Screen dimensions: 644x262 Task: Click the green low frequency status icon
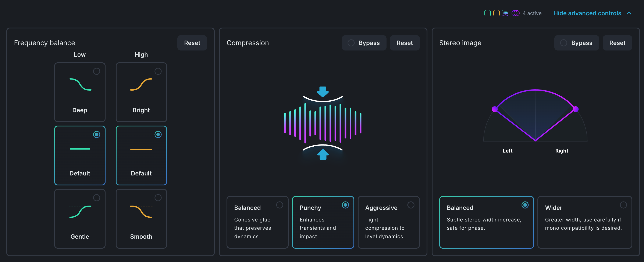[487, 13]
